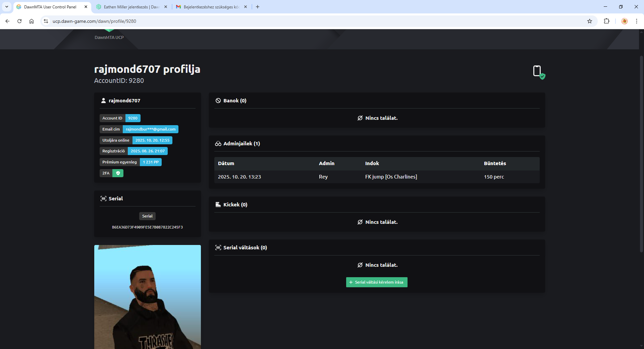View site information icon in address bar
Viewport: 644px width, 349px height.
coord(46,21)
